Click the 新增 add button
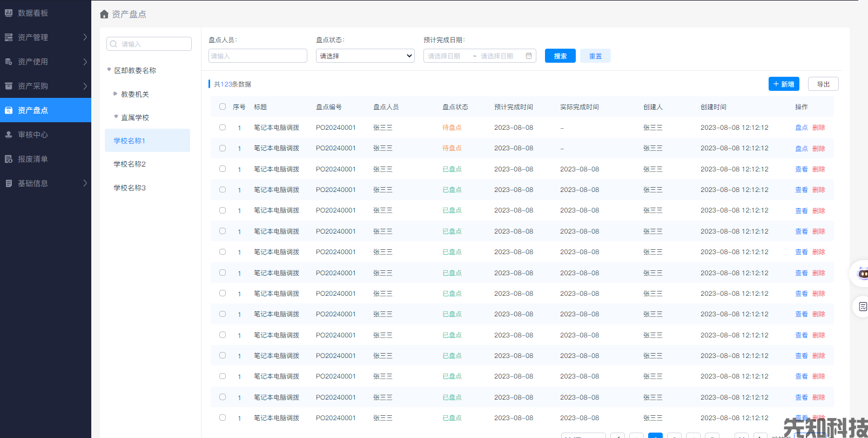The height and width of the screenshot is (438, 868). tap(784, 84)
